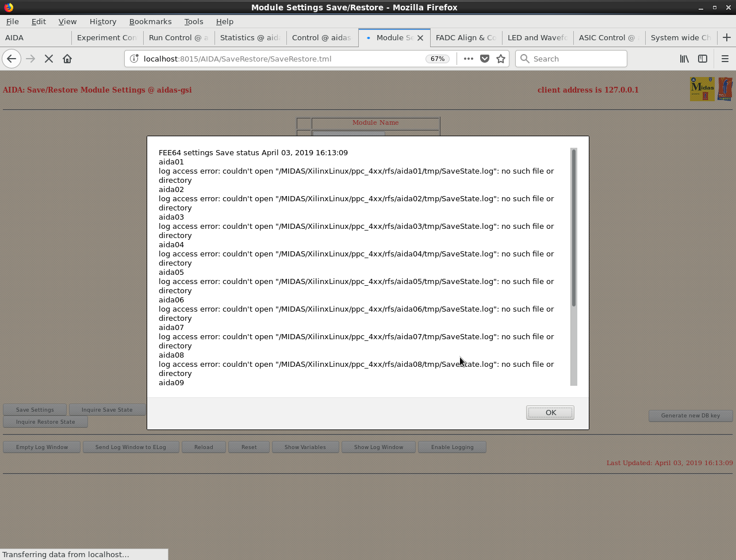Viewport: 736px width, 560px height.
Task: Switch to the FADC Align tab
Action: click(466, 37)
